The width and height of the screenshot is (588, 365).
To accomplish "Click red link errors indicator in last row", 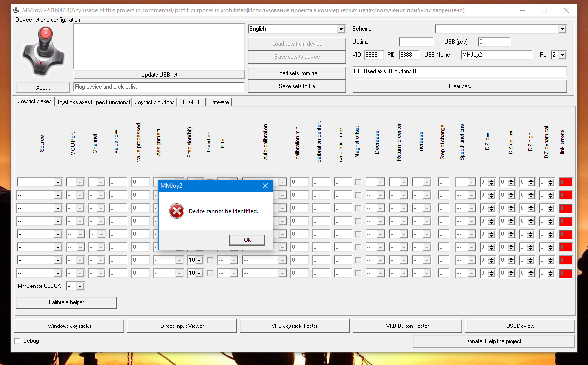I will click(565, 273).
